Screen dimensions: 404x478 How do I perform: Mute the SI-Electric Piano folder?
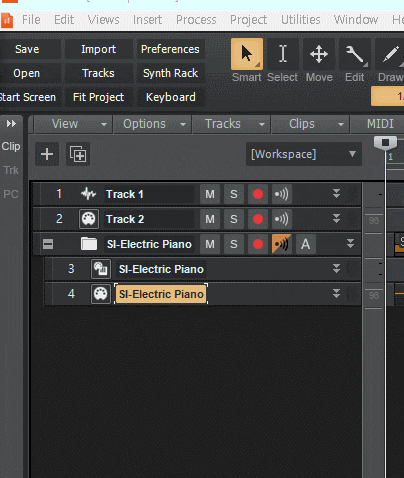(210, 244)
